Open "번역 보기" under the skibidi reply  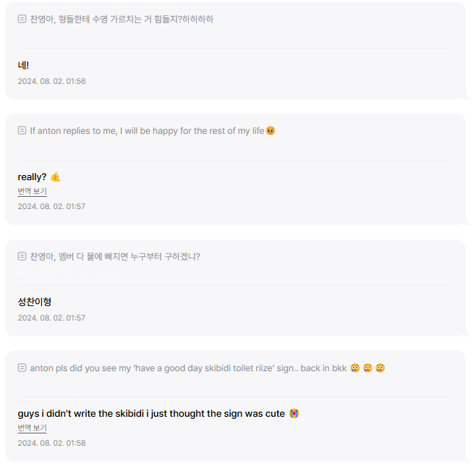coord(32,428)
